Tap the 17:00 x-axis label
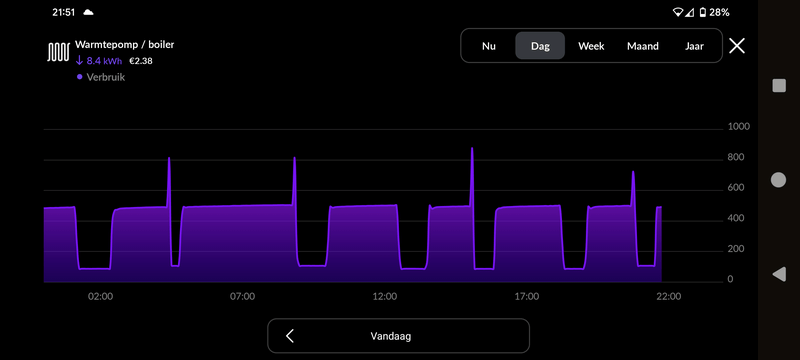Screen dimensions: 800x360 tap(527, 296)
